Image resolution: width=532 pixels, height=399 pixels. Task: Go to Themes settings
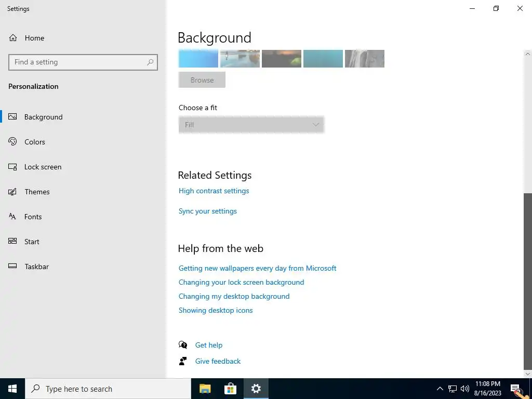point(37,192)
